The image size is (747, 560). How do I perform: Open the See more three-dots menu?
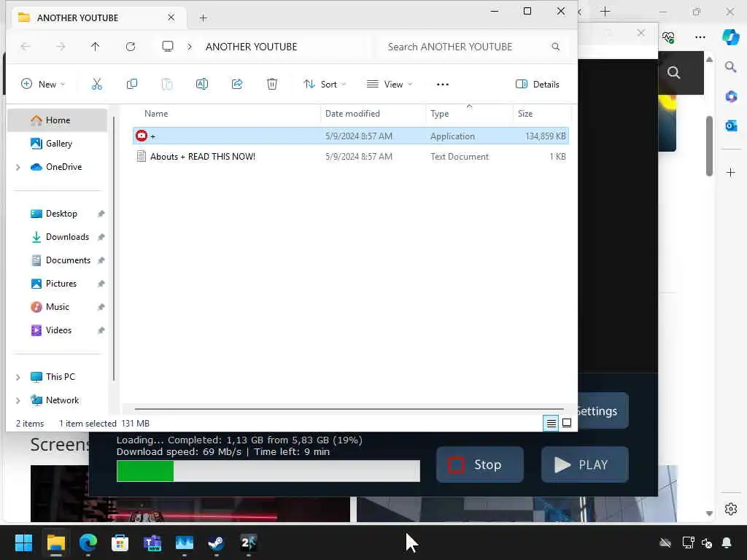443,85
